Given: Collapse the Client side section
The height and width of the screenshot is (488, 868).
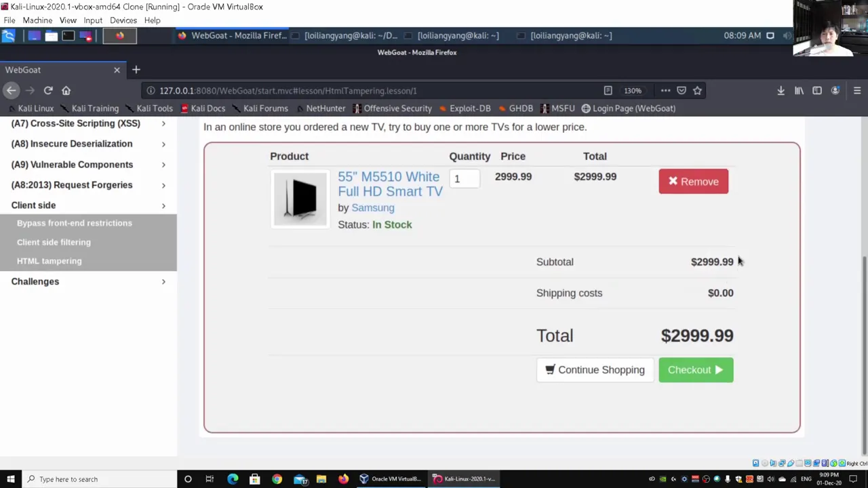Looking at the screenshot, I should click(x=88, y=205).
